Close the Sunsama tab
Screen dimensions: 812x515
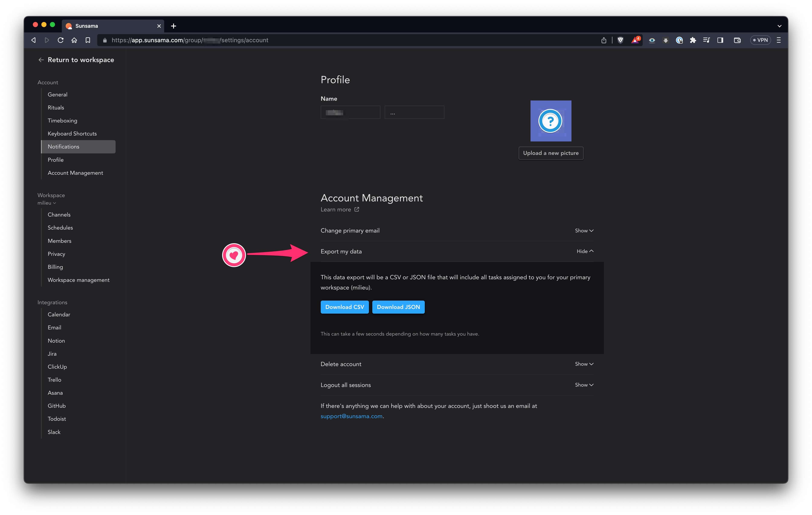(x=159, y=26)
